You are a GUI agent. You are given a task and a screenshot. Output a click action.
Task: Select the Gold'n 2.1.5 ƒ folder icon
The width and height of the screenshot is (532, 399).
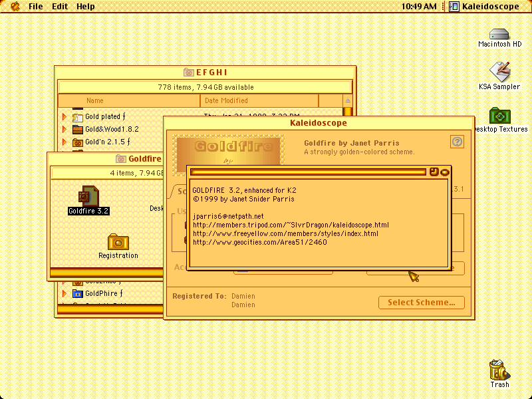(78, 142)
